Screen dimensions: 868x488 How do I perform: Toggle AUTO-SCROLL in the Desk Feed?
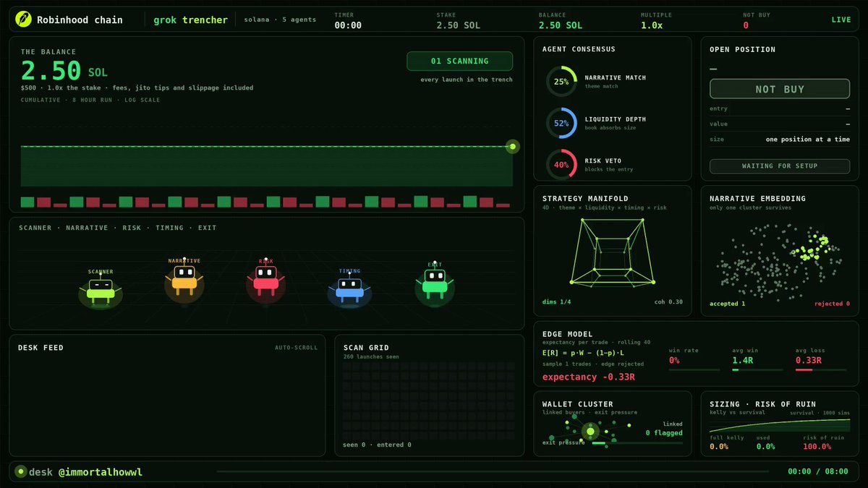click(x=296, y=348)
